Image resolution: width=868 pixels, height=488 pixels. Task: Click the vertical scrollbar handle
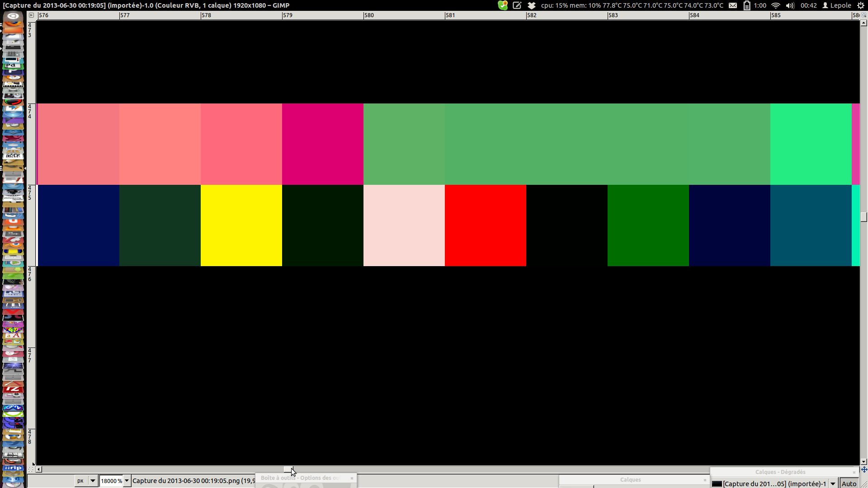coord(863,217)
